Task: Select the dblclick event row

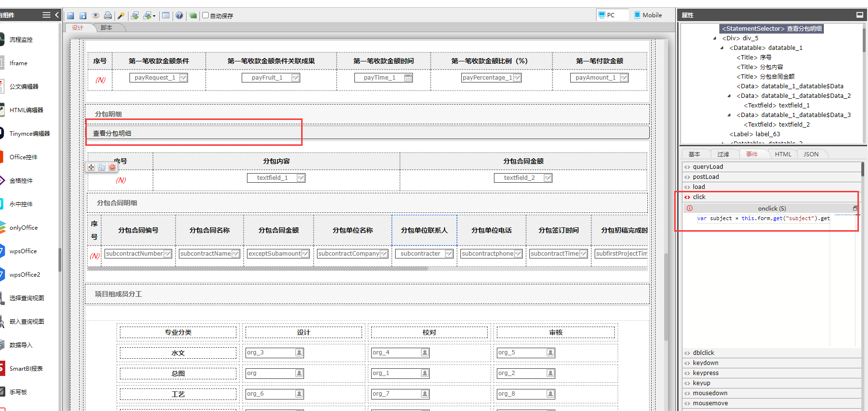Action: click(x=704, y=352)
